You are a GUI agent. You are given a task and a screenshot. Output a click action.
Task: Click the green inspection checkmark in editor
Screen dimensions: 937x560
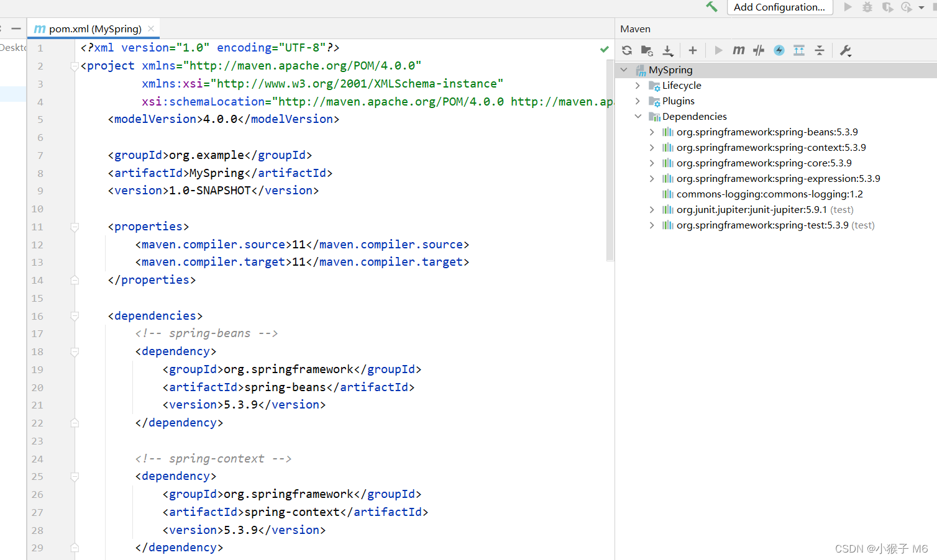coord(604,48)
